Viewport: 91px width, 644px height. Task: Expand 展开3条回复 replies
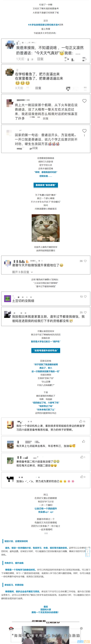pos(21,272)
